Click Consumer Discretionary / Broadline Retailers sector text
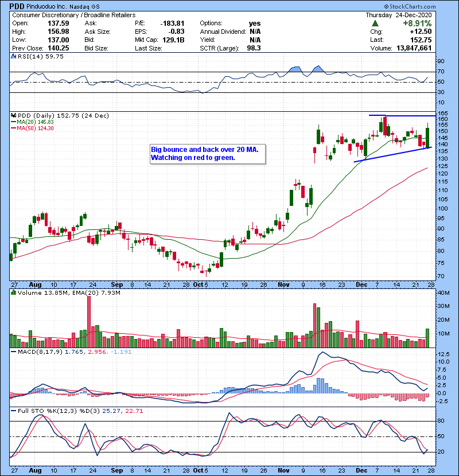This screenshot has height=476, width=459. point(74,15)
